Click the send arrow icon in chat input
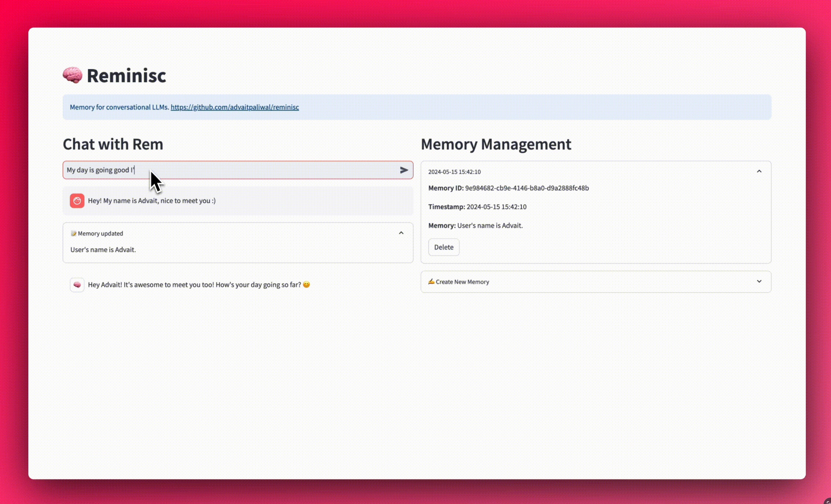Screen dimensions: 831x504 click(x=404, y=170)
